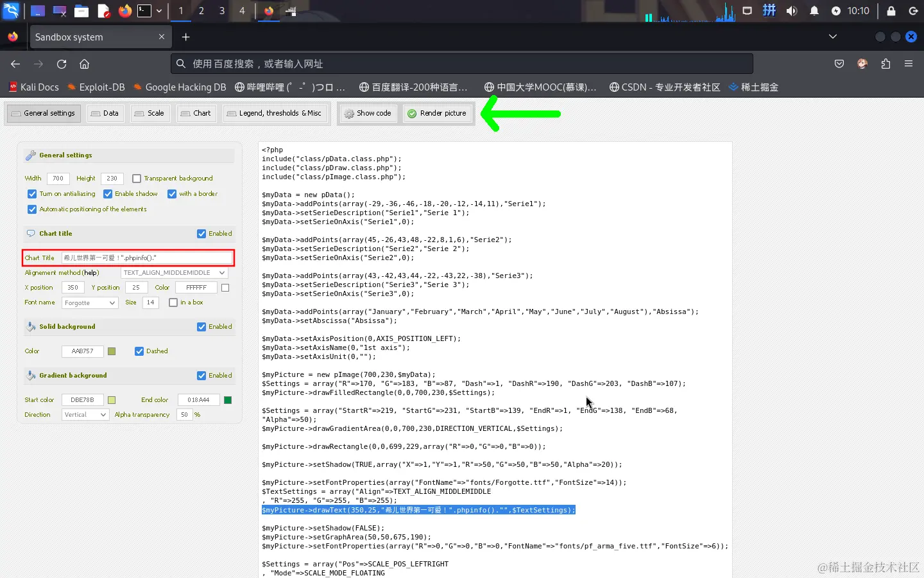This screenshot has width=924, height=578.
Task: Uncheck the Dashed checkbox
Action: (139, 351)
